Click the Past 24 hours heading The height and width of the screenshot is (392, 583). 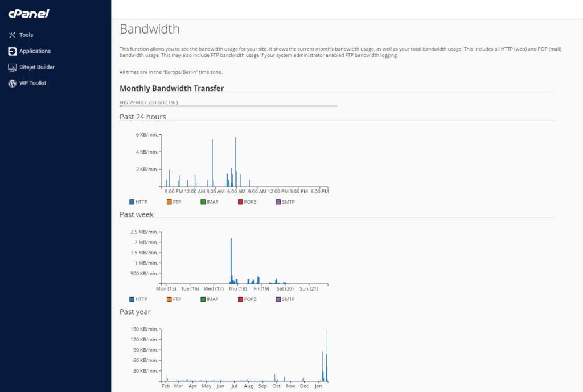pos(143,117)
